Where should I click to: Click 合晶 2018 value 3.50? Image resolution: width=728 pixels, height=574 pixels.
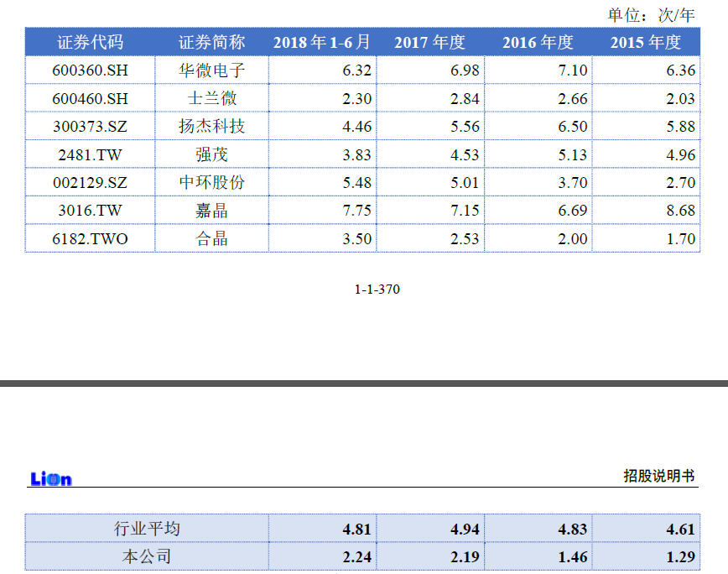[357, 238]
